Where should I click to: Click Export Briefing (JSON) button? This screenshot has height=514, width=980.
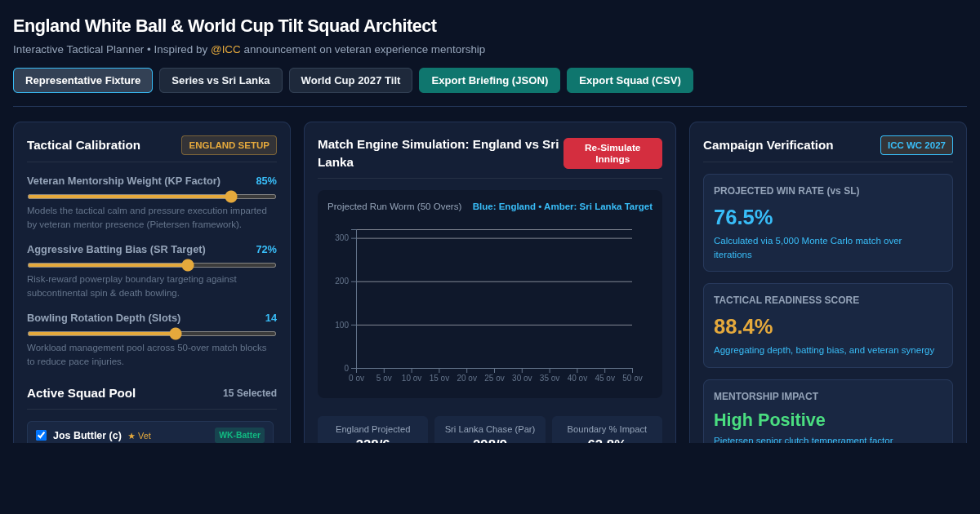tap(490, 80)
